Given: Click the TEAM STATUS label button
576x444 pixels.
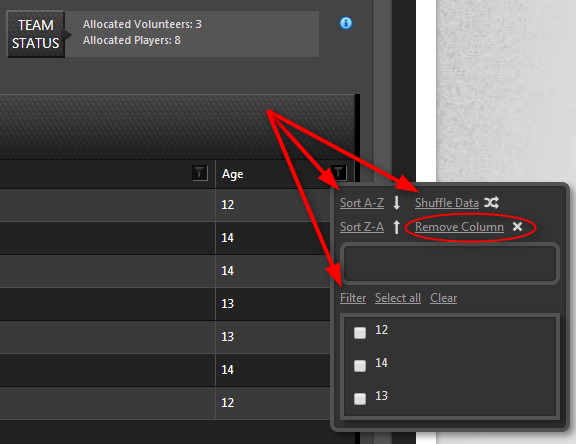Looking at the screenshot, I should click(x=36, y=34).
